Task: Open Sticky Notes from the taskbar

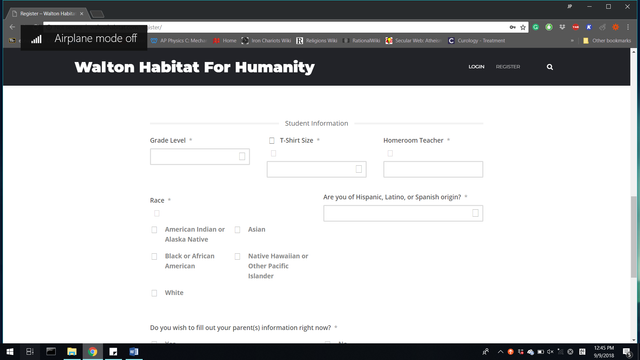Action: tap(113, 351)
